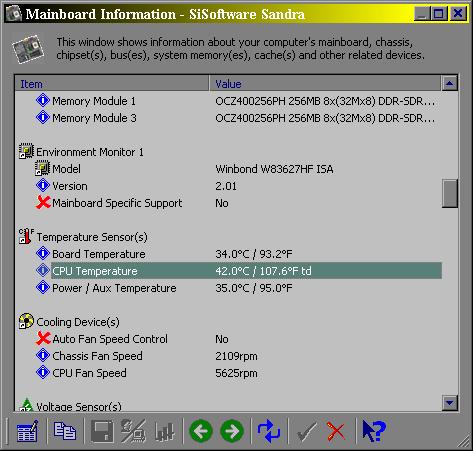This screenshot has height=451, width=473.
Task: Click the red X cancel icon
Action: pyautogui.click(x=336, y=431)
